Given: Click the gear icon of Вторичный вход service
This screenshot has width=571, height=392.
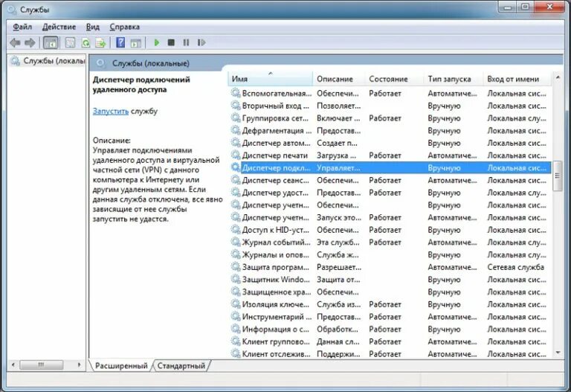Looking at the screenshot, I should coord(236,106).
